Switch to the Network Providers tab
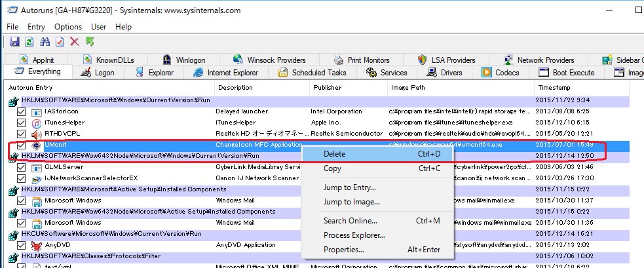 (539, 60)
